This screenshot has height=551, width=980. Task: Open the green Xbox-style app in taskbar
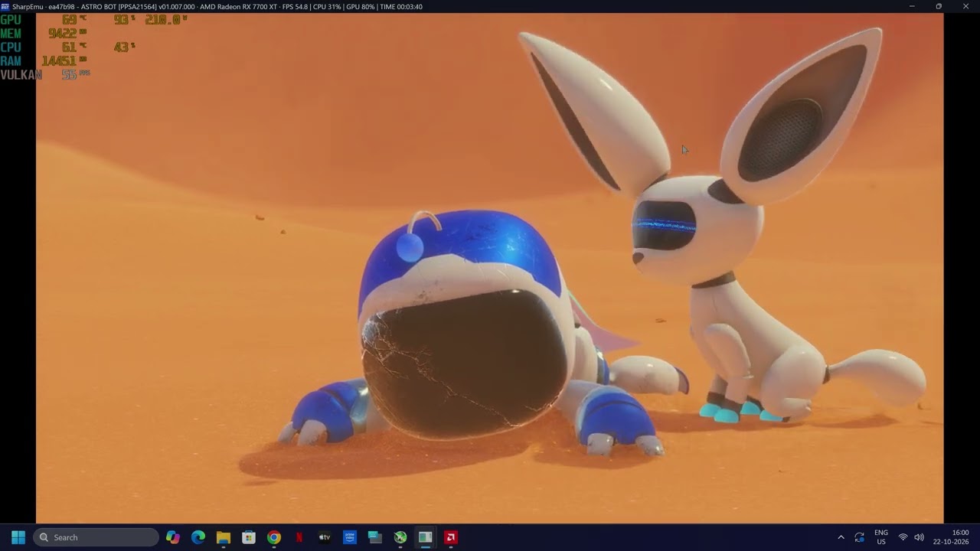click(400, 537)
